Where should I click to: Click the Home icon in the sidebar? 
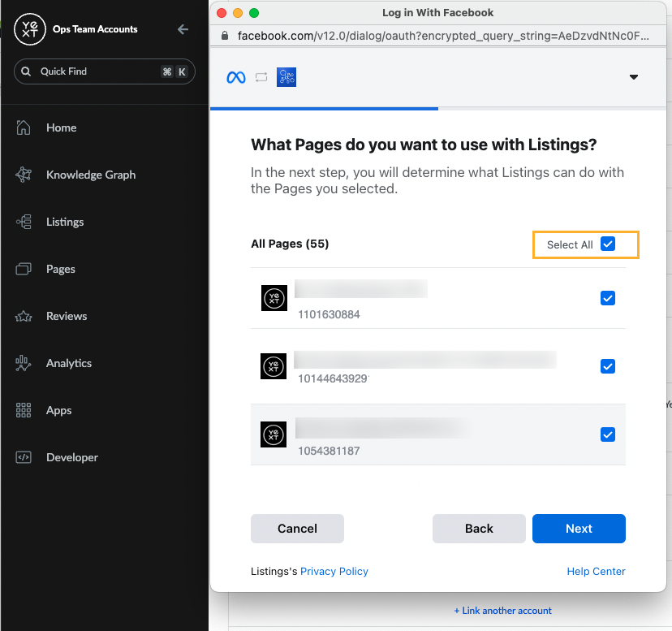[24, 127]
